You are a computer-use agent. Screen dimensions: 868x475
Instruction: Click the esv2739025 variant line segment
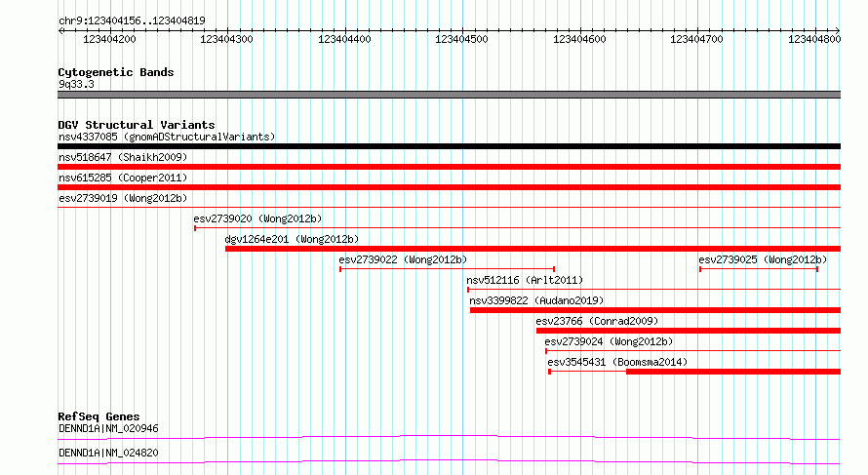coord(759,269)
